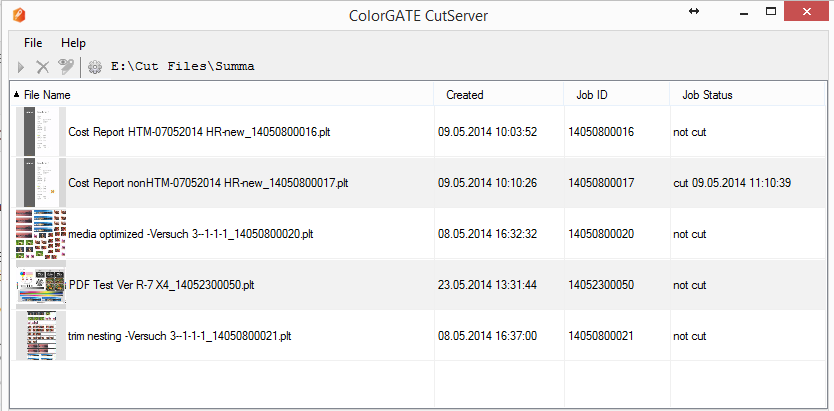Sort list by File Name column header
Image resolution: width=834 pixels, height=411 pixels.
tap(47, 95)
